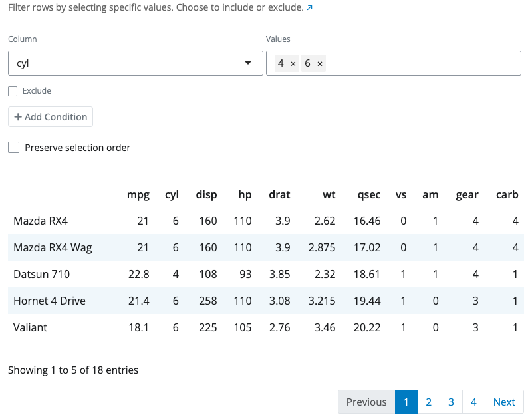This screenshot has width=532, height=415.
Task: Go to page 3 of the table
Action: (x=451, y=402)
